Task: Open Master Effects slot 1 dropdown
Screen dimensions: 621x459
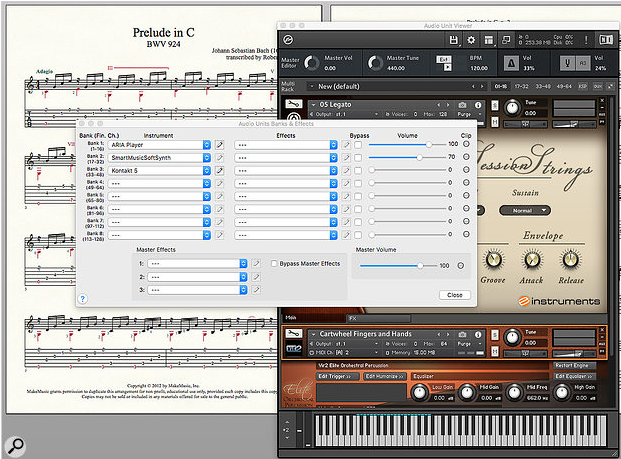Action: point(198,264)
